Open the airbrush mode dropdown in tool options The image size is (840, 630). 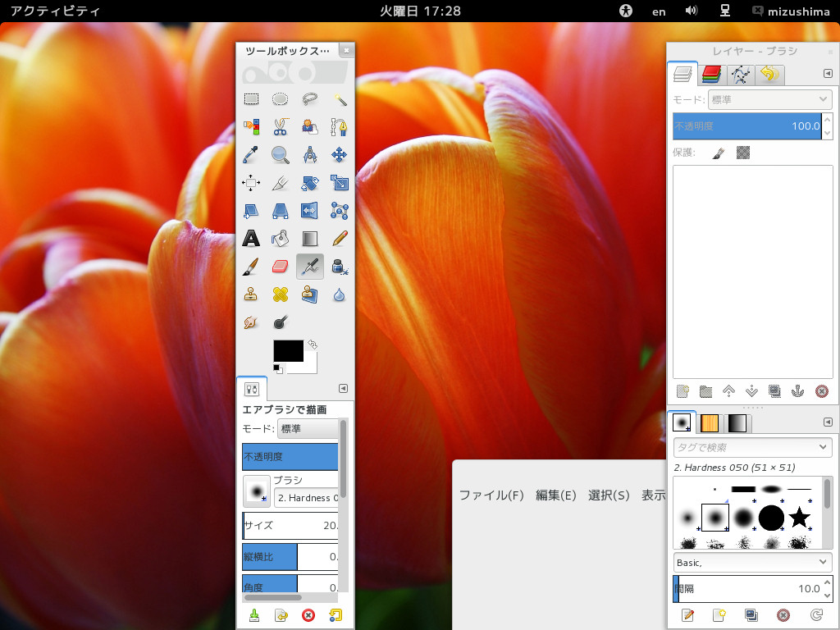308,429
